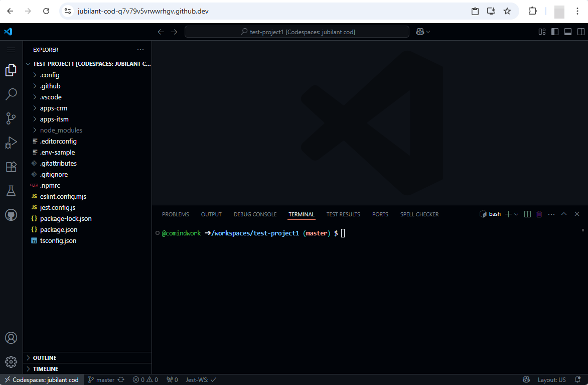This screenshot has height=385, width=588.
Task: Open the .gitignore file
Action: 87,175
